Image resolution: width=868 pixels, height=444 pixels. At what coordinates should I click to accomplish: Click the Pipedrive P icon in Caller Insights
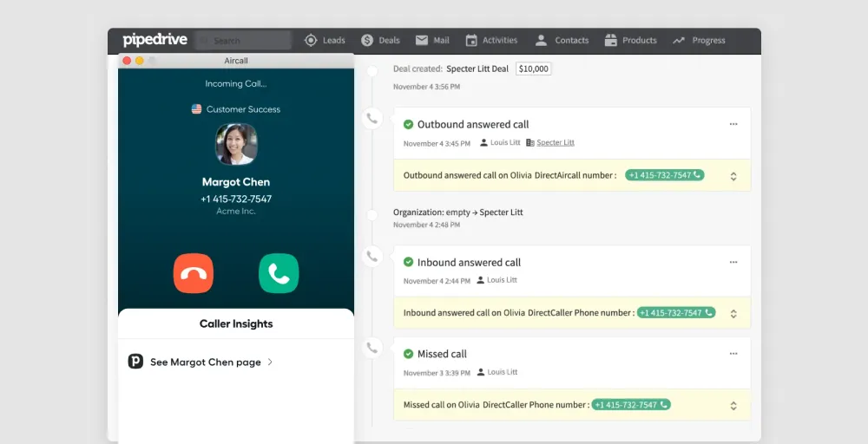[x=135, y=362]
